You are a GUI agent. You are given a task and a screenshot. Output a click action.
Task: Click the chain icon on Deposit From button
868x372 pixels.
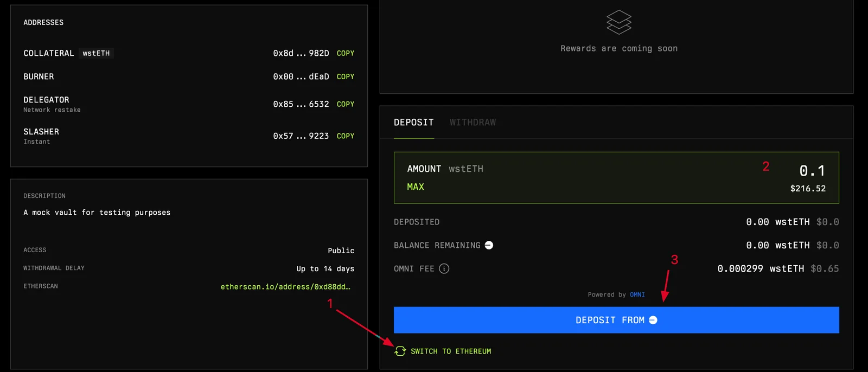(653, 320)
